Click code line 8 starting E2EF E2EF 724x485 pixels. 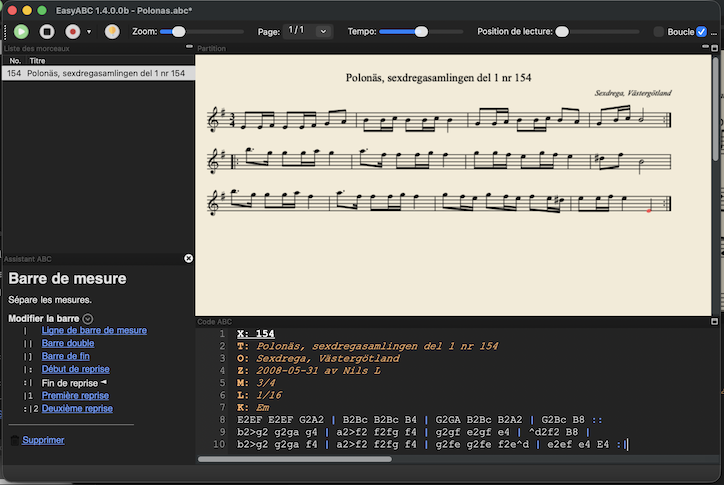[419, 419]
